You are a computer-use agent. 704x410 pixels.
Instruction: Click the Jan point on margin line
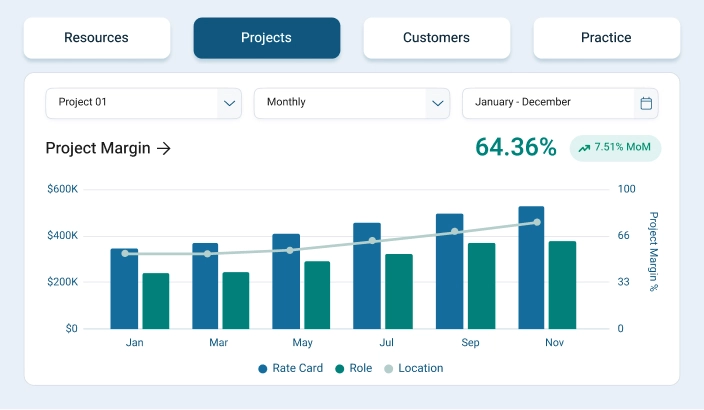tap(125, 254)
